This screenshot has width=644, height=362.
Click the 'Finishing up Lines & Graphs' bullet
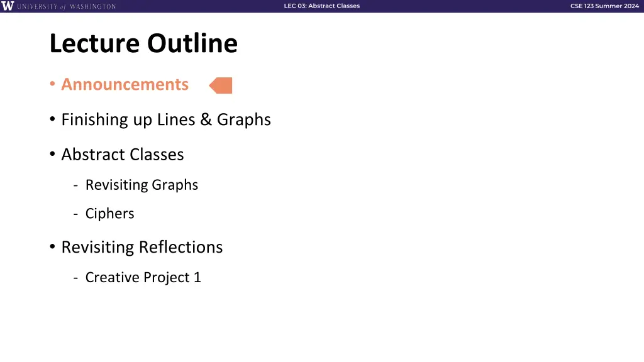[x=166, y=119]
